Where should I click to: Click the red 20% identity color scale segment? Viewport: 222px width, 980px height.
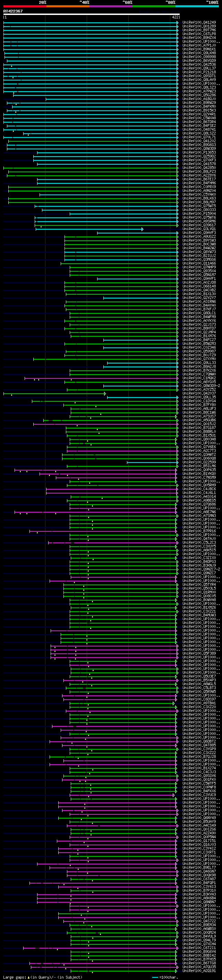pos(25,6)
